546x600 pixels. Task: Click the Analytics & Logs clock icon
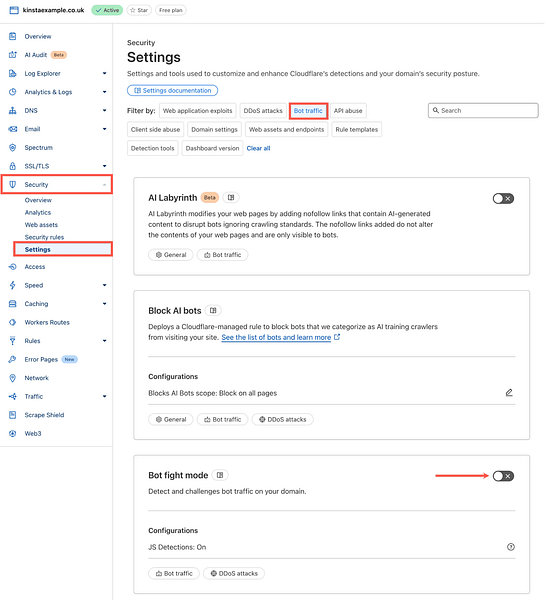tap(13, 92)
